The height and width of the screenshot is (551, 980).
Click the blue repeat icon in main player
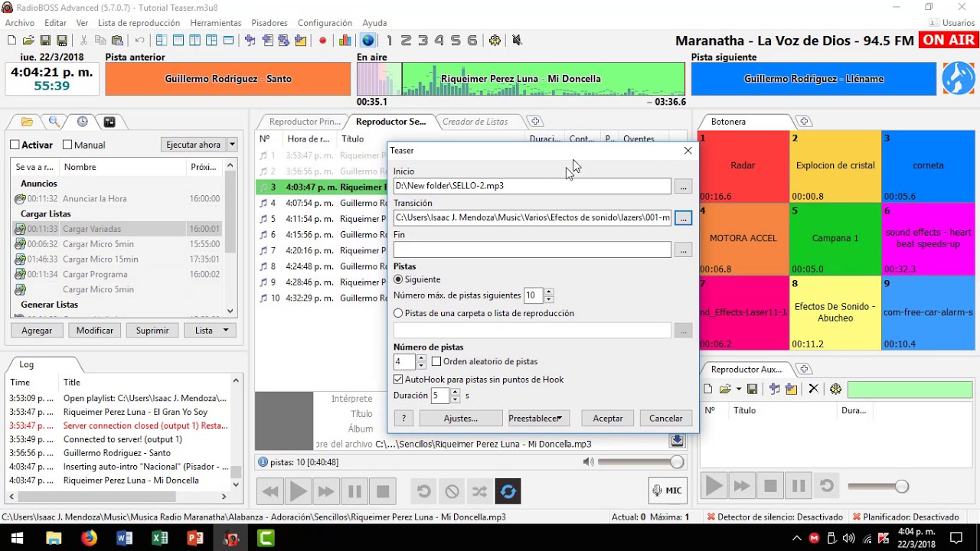[508, 491]
